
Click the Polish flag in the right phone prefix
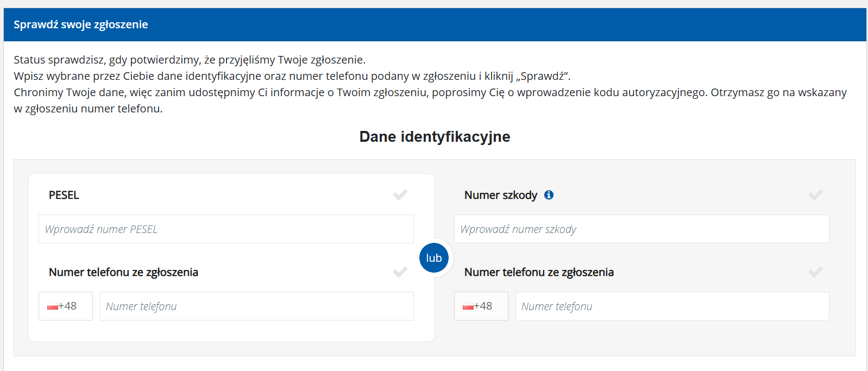[469, 305]
